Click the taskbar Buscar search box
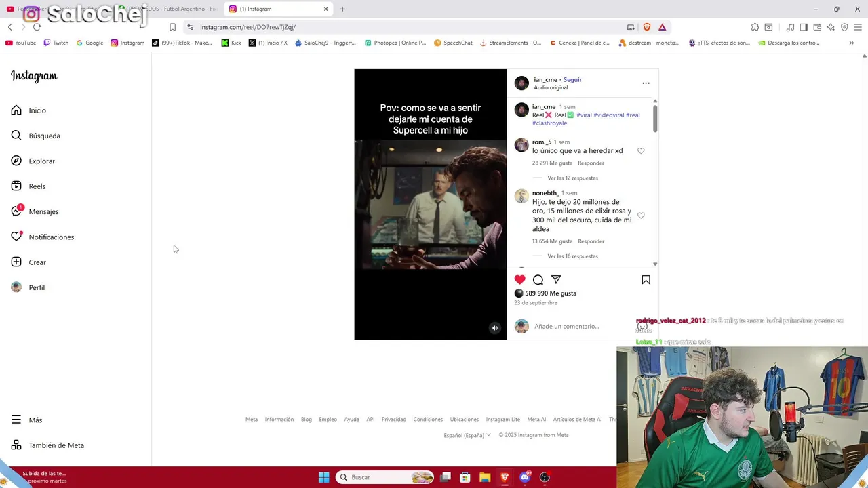This screenshot has height=488, width=868. (385, 477)
